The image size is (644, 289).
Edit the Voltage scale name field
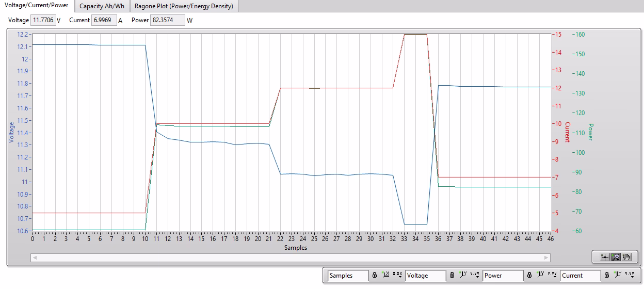426,275
